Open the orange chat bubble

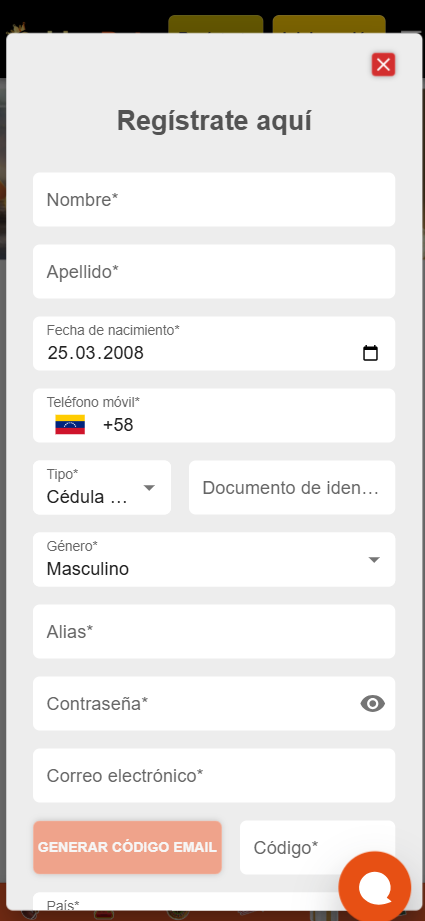click(375, 887)
